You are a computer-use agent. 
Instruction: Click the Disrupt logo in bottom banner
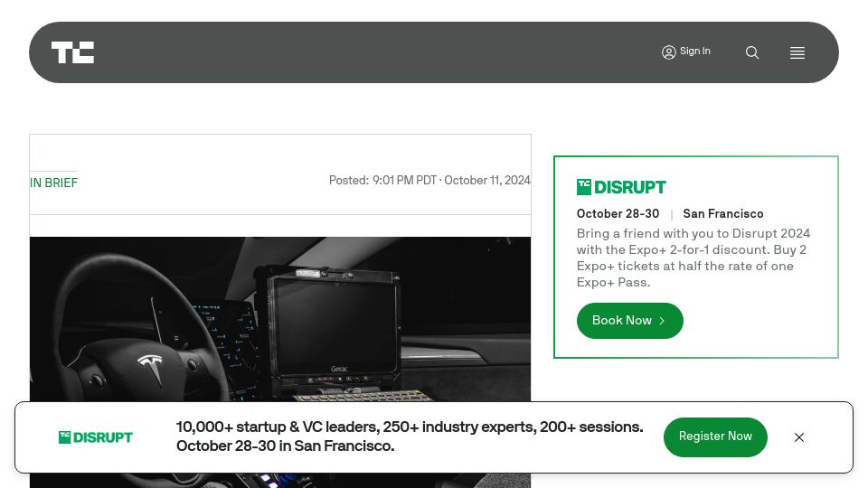click(x=96, y=437)
